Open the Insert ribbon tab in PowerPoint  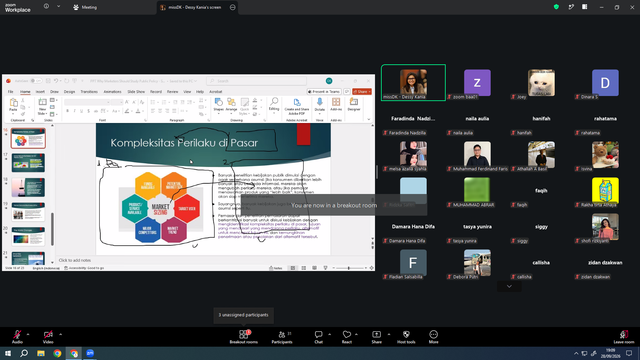[40, 92]
